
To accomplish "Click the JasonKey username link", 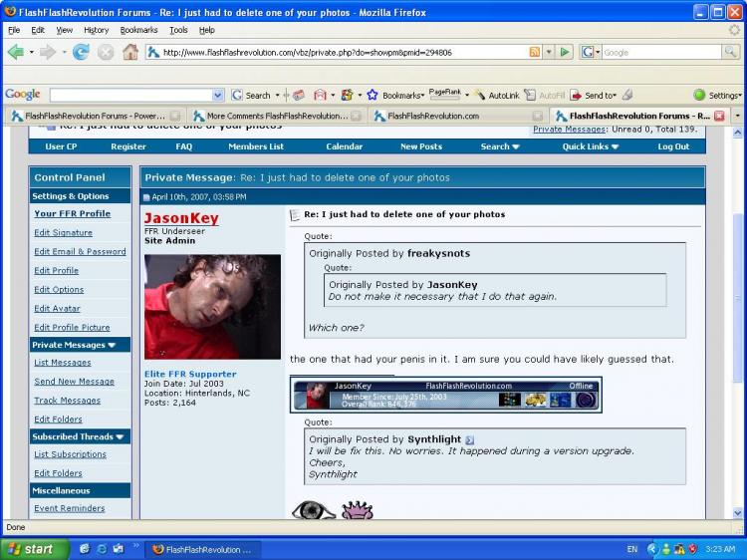I will (x=181, y=218).
